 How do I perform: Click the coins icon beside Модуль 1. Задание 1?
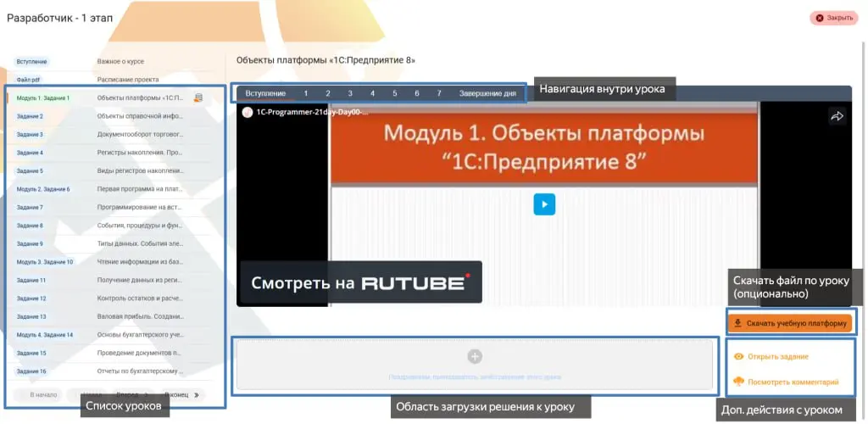pyautogui.click(x=198, y=98)
